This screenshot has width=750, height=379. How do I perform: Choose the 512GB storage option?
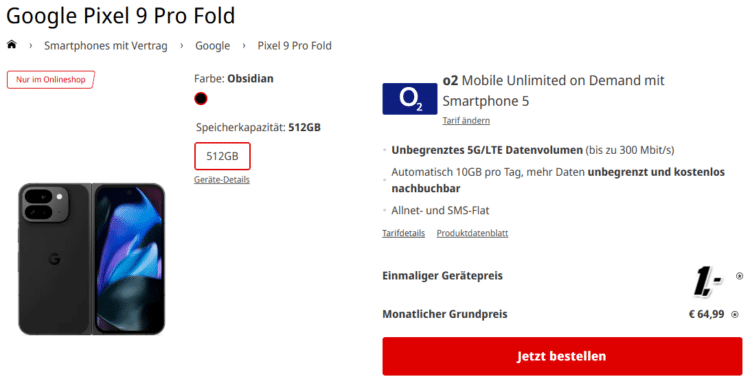click(x=222, y=156)
